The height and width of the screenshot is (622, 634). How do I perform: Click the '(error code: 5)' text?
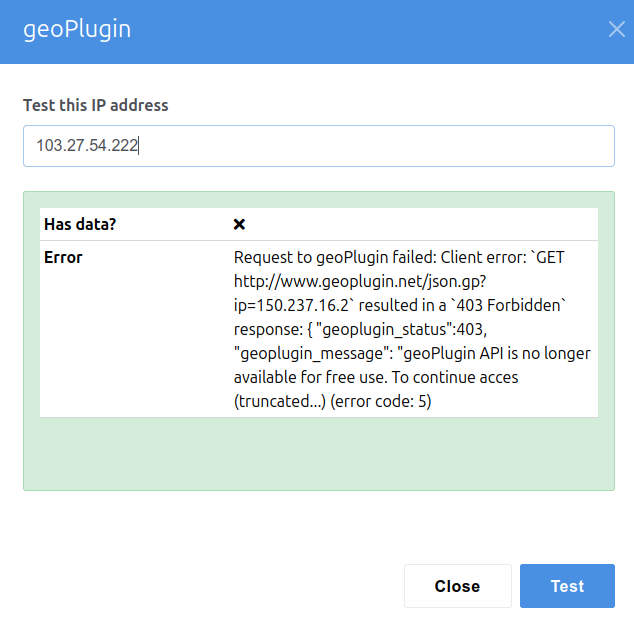386,401
